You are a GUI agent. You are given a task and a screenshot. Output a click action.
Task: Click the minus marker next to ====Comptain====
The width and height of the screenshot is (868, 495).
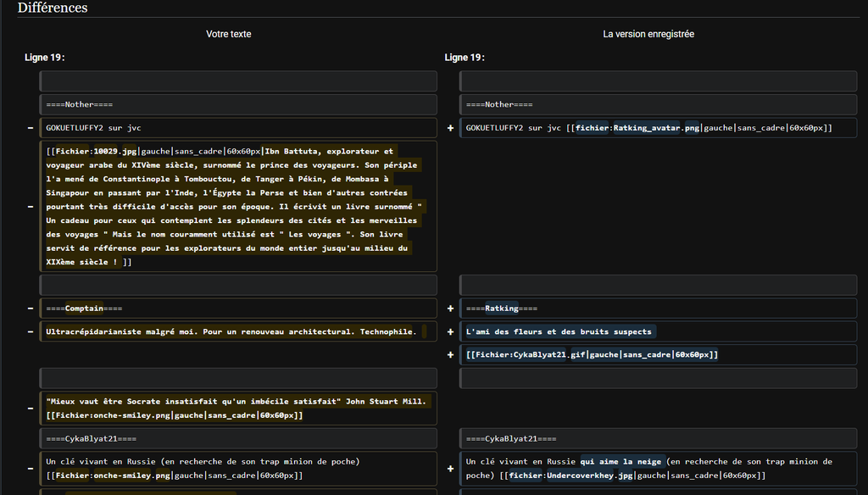[31, 309]
